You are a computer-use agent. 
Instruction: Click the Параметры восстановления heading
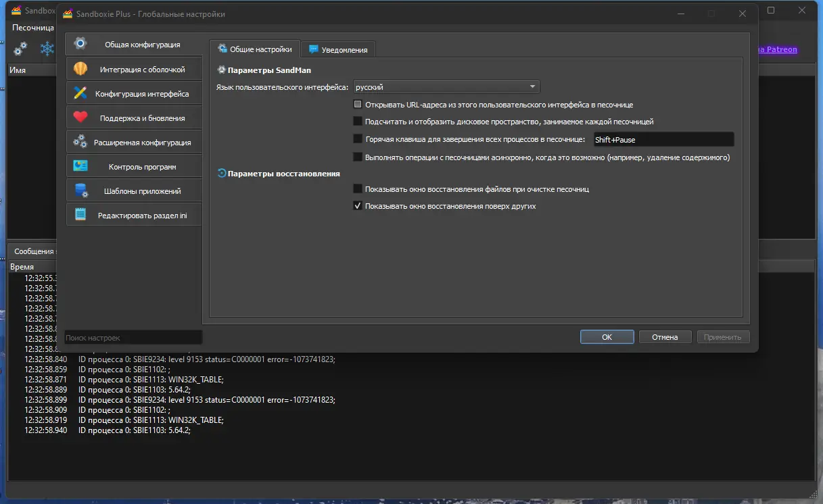click(x=283, y=174)
